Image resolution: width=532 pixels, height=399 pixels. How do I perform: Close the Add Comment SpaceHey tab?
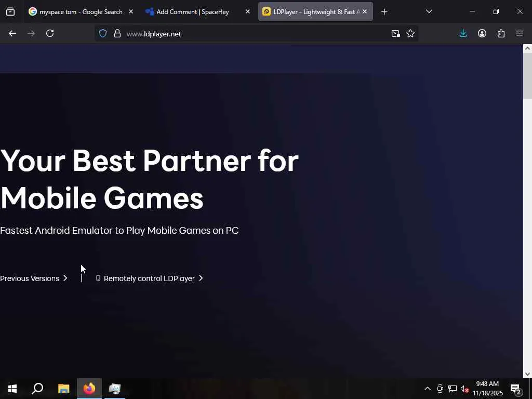248,12
